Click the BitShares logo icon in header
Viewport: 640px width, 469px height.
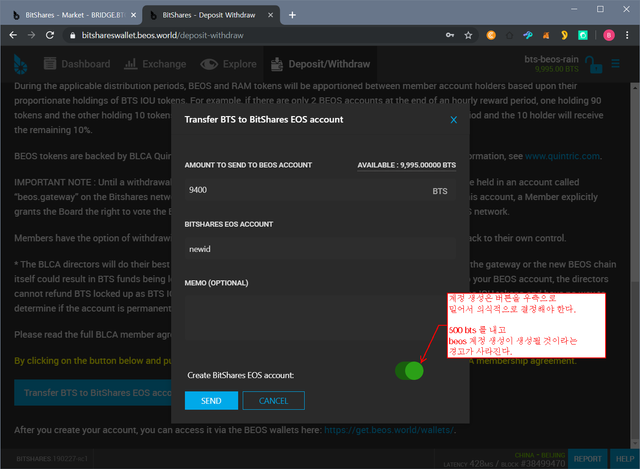(20, 64)
